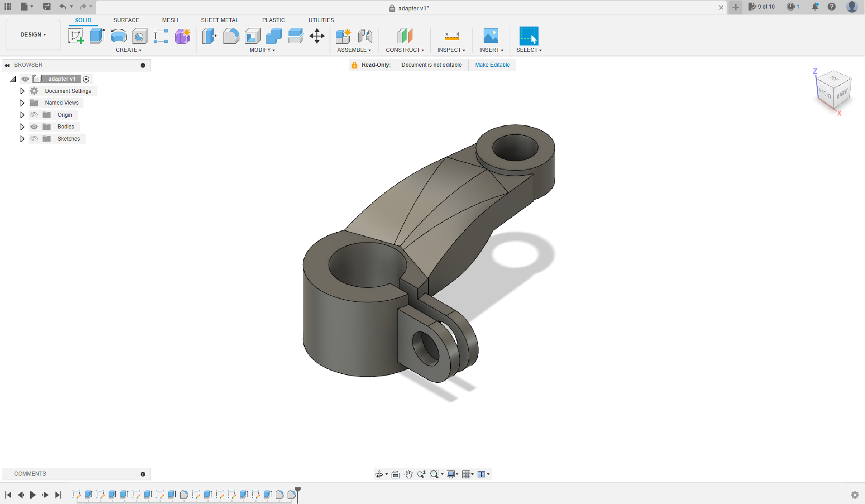Expand Document Settings node
Screen dimensions: 865x504
22,91
